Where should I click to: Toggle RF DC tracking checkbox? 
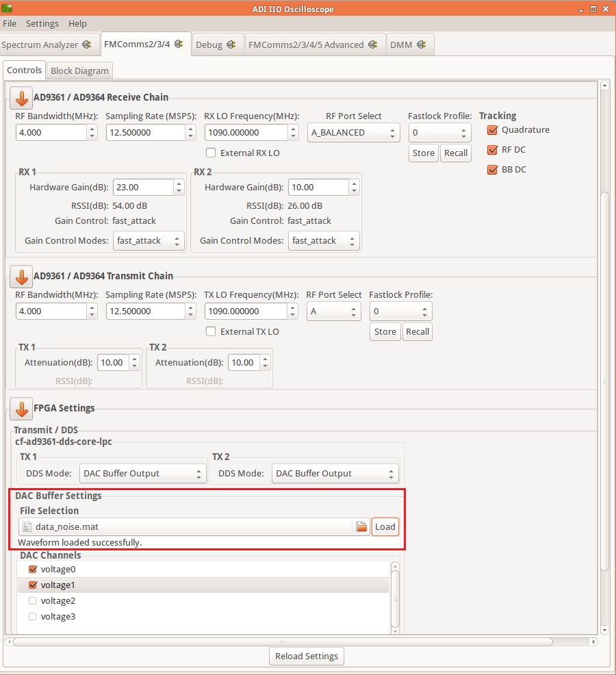point(492,150)
